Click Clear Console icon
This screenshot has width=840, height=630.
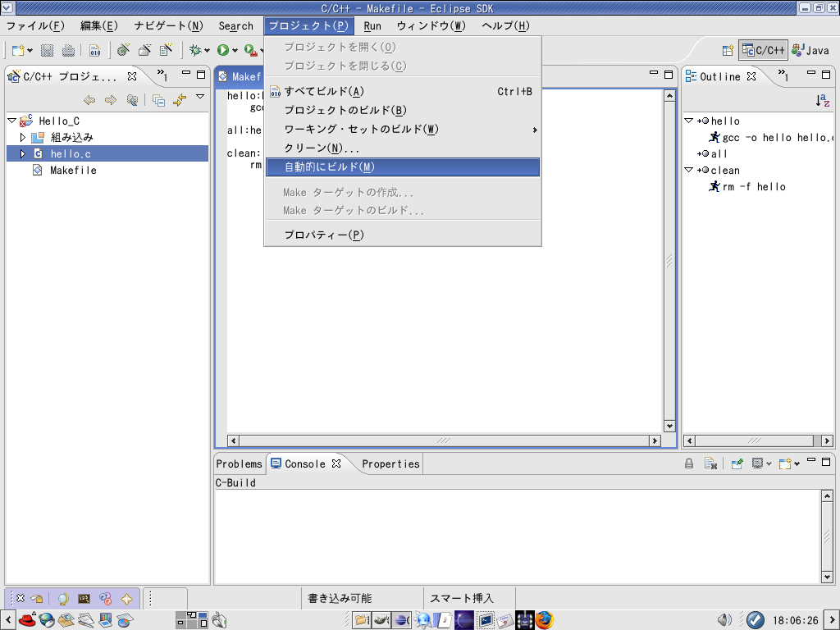[710, 463]
